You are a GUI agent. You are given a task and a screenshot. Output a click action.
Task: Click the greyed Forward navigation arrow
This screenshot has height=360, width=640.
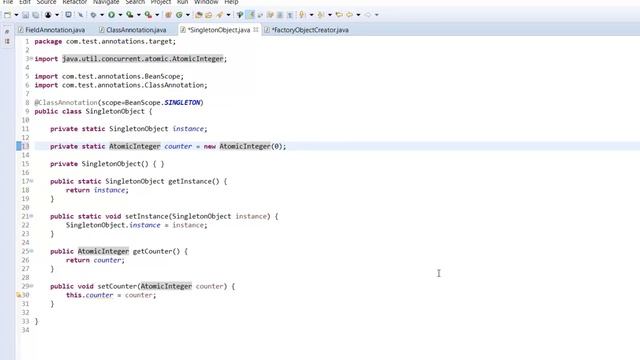click(368, 15)
